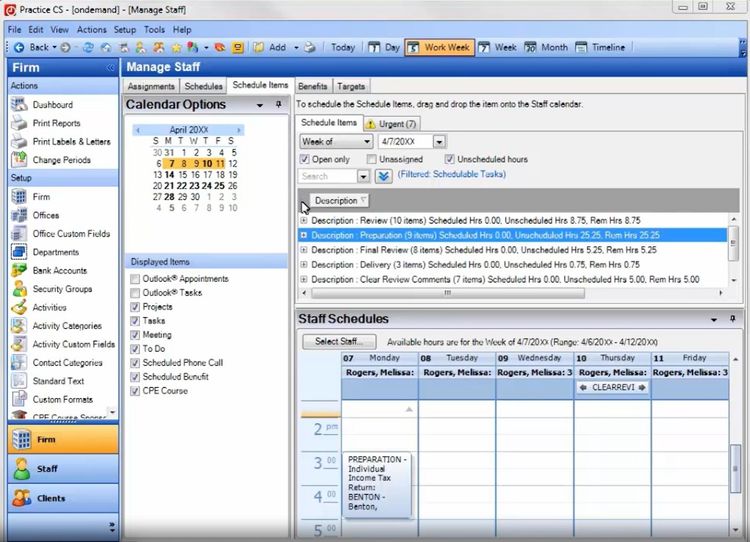Open Print Labels & Letters
The image size is (750, 542).
[x=71, y=142]
